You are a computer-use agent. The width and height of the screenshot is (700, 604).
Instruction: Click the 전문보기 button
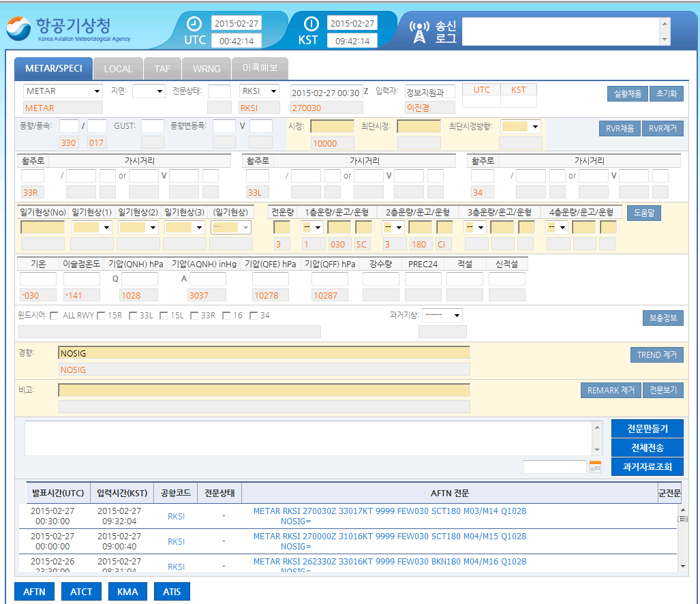(x=663, y=390)
